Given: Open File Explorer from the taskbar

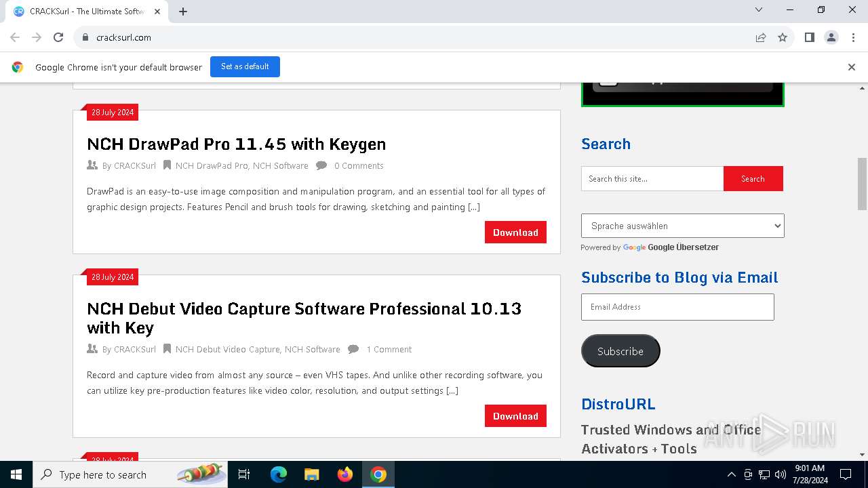Looking at the screenshot, I should click(311, 474).
